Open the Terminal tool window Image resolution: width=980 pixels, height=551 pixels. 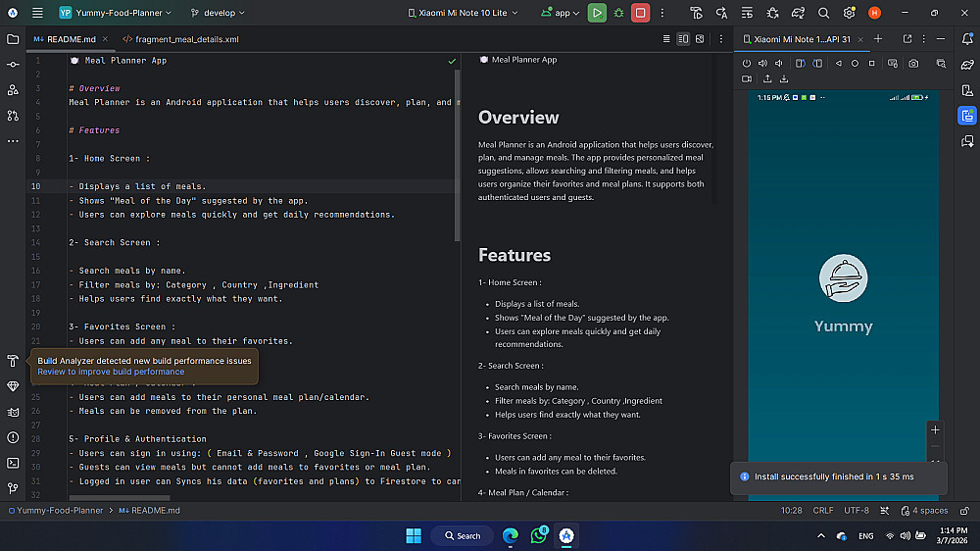tap(13, 463)
